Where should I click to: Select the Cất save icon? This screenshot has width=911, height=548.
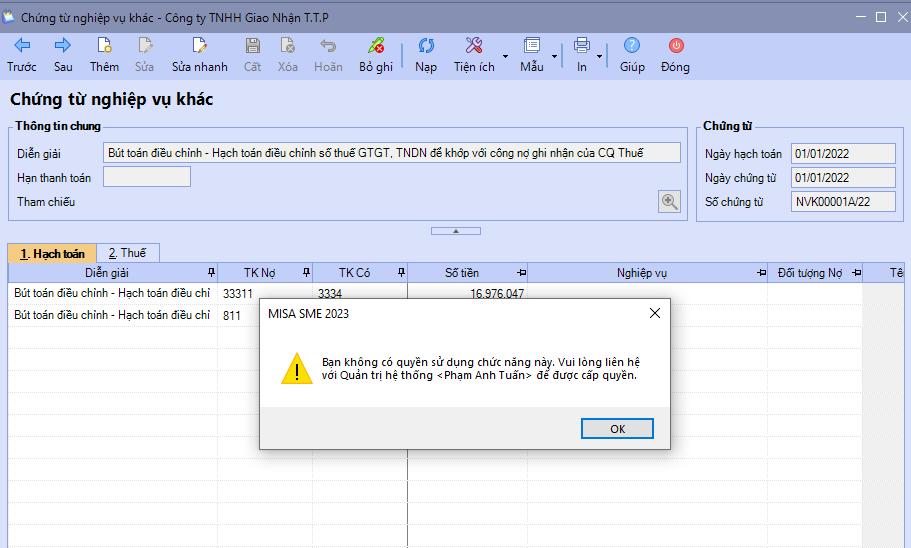click(x=253, y=45)
